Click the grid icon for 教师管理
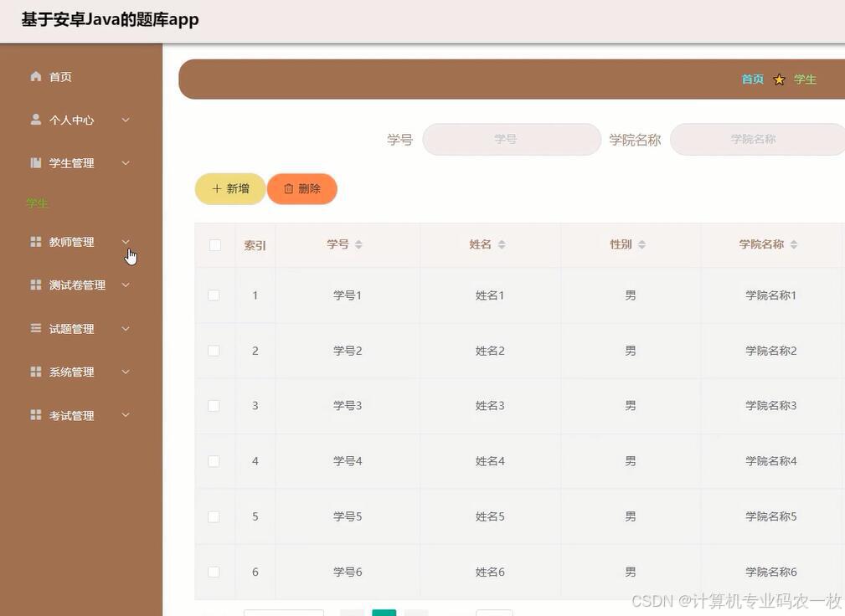The height and width of the screenshot is (616, 845). pos(35,242)
